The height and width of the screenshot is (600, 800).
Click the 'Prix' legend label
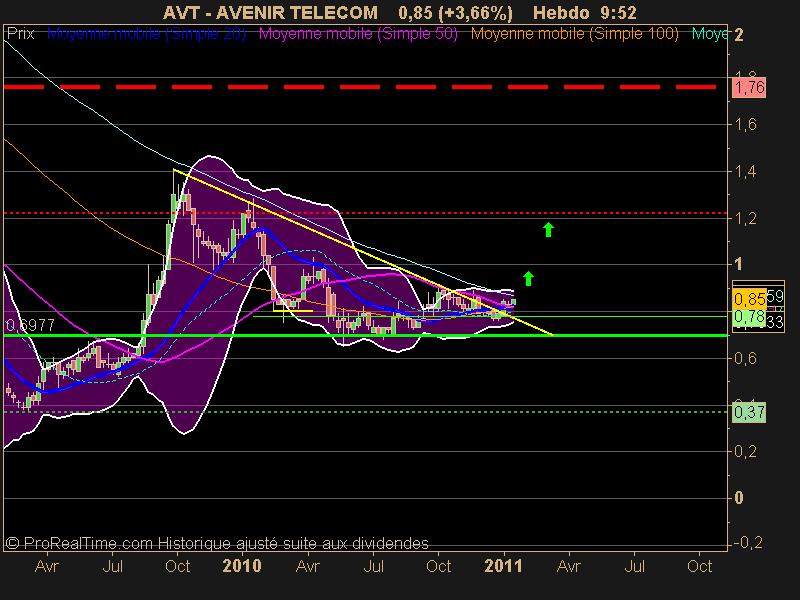pos(20,34)
